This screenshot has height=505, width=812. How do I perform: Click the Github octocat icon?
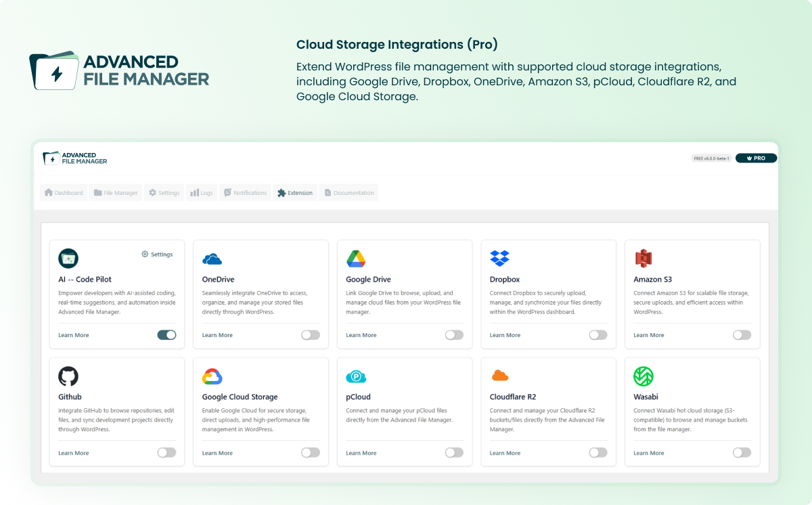68,376
